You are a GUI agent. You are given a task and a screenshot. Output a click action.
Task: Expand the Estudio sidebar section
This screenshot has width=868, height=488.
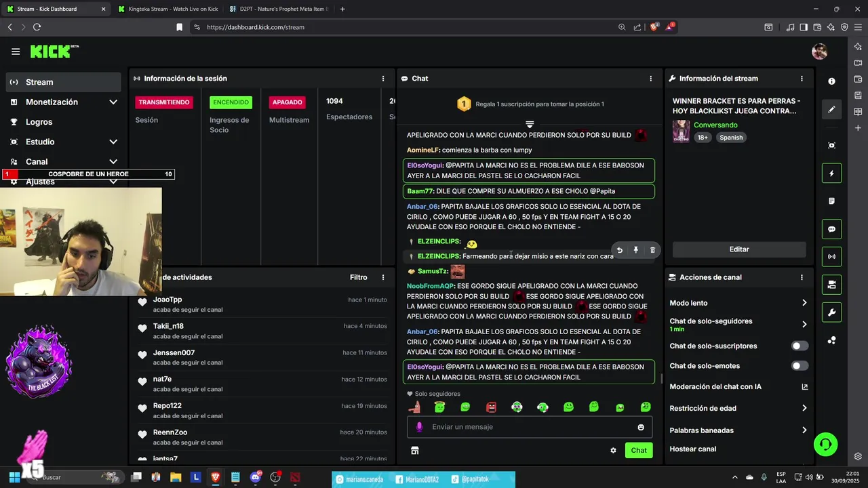tap(113, 142)
